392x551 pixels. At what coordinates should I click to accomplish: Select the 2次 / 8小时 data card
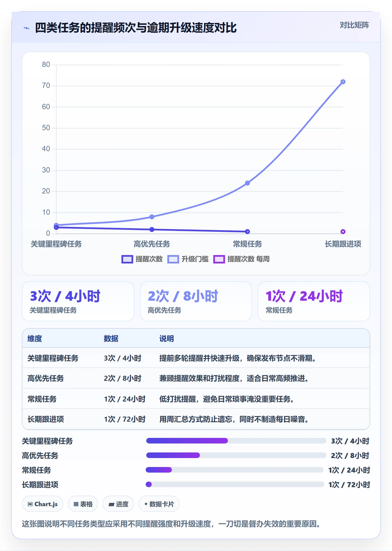click(196, 301)
